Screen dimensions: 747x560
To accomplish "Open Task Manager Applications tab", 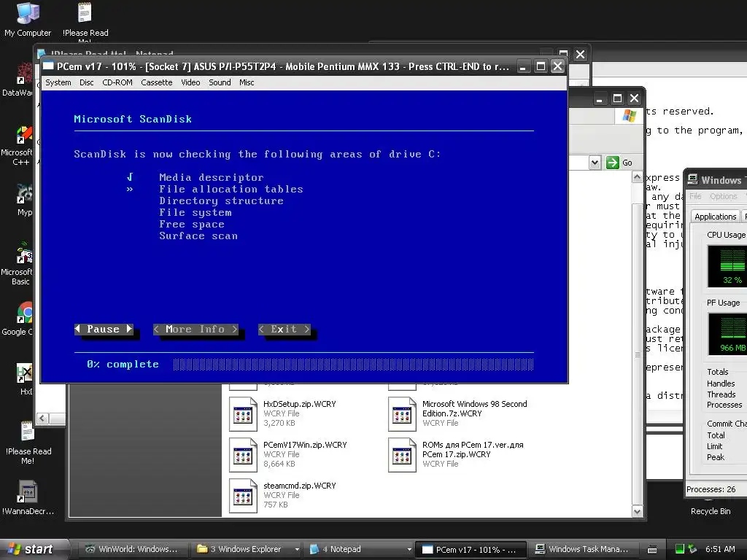I will point(715,216).
